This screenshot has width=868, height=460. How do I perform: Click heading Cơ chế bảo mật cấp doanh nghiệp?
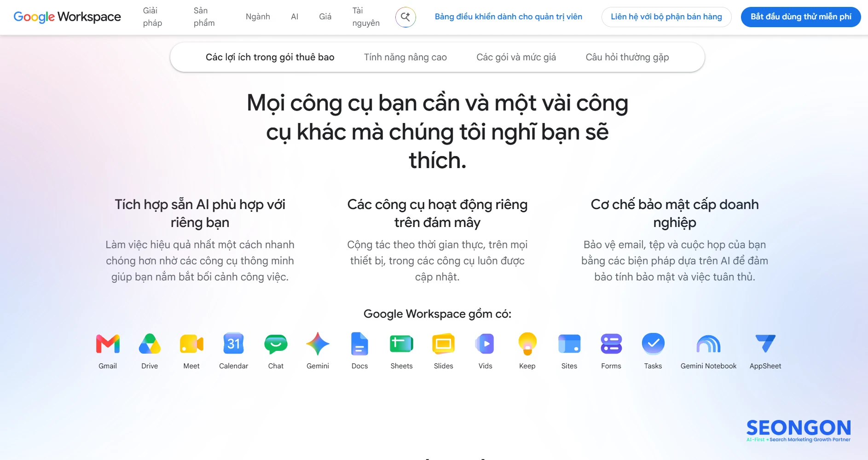pyautogui.click(x=675, y=214)
